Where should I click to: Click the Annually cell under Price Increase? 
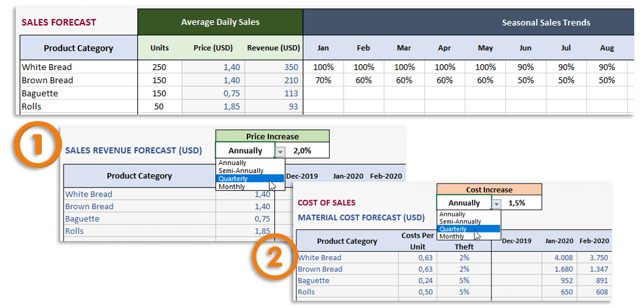click(x=245, y=151)
